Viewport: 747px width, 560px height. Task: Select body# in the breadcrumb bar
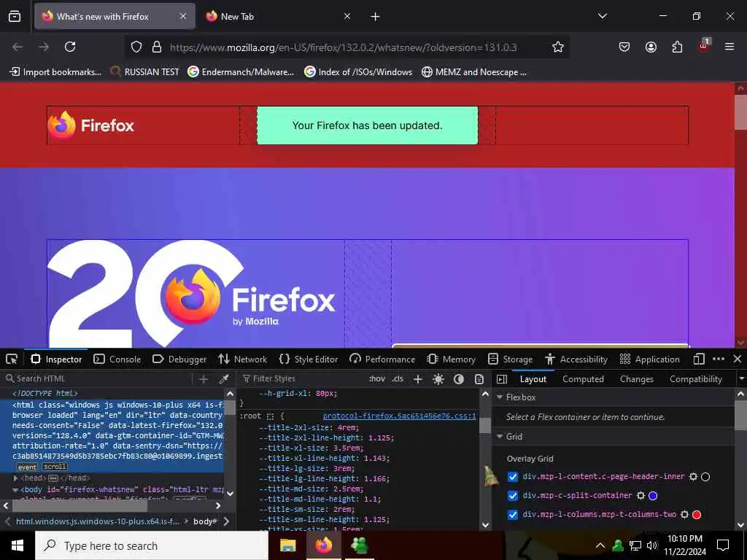(x=205, y=521)
